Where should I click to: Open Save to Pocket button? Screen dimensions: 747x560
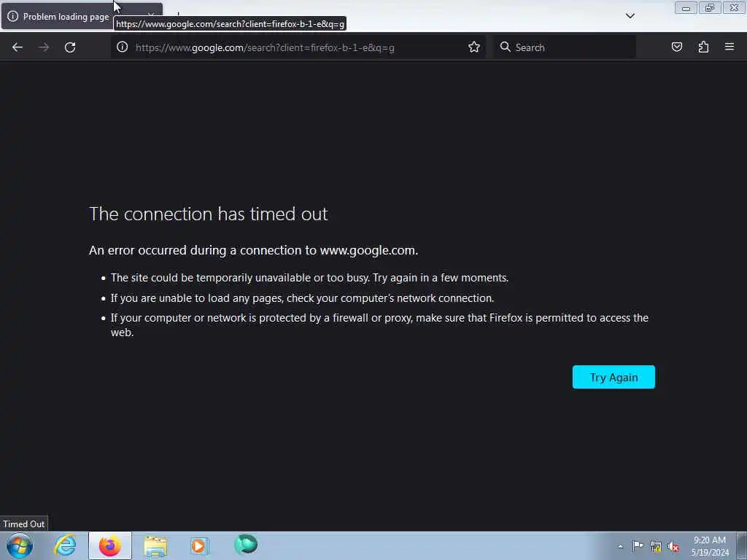point(676,47)
